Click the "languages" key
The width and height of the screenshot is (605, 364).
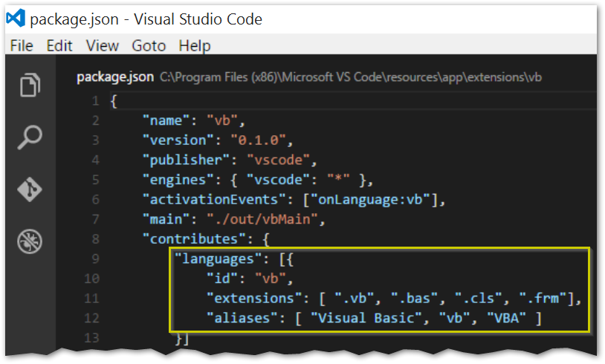[218, 259]
